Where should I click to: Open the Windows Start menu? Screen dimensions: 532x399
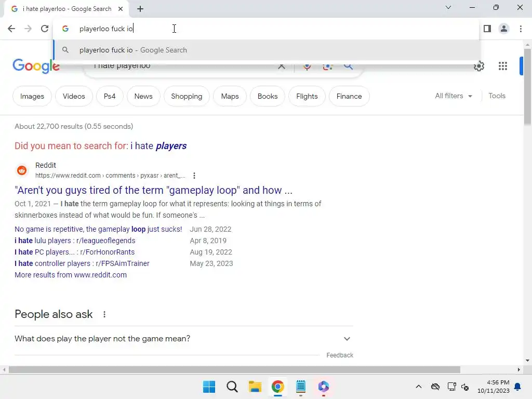click(209, 387)
